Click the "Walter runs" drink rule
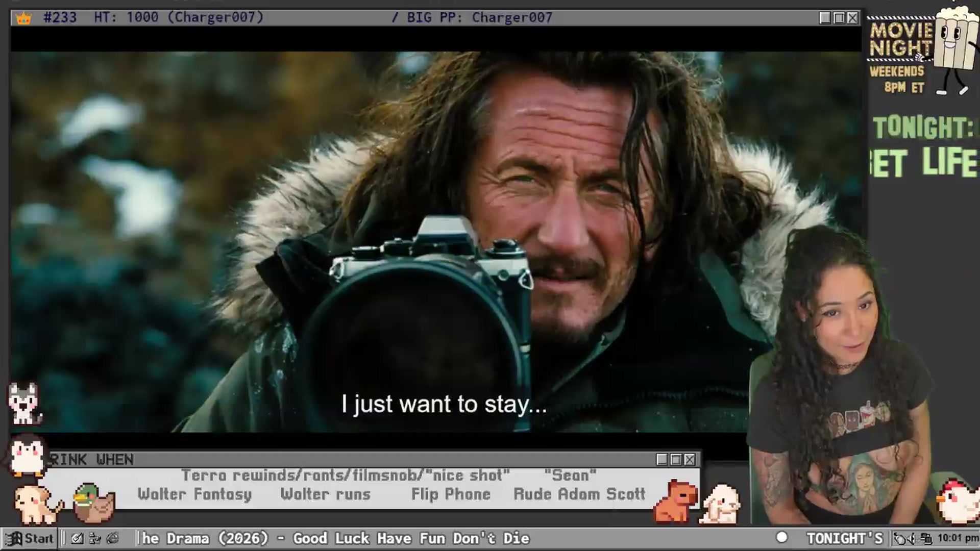 [x=325, y=494]
